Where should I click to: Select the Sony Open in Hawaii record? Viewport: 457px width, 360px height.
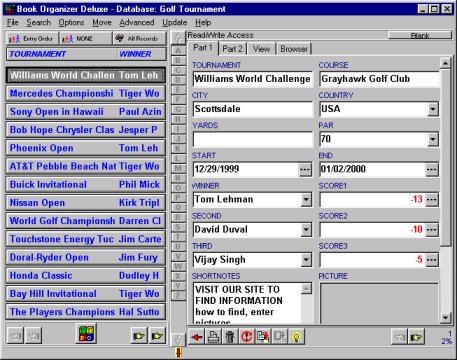86,112
